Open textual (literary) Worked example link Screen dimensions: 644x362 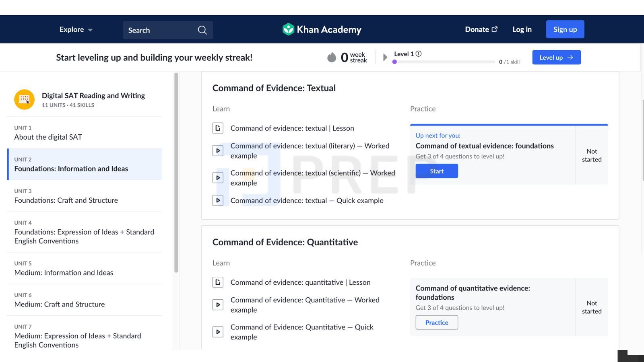(310, 151)
